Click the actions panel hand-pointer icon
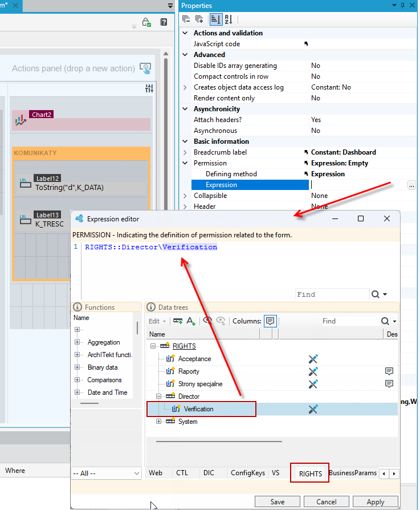Screen dimensions: 420x510 coord(145,68)
